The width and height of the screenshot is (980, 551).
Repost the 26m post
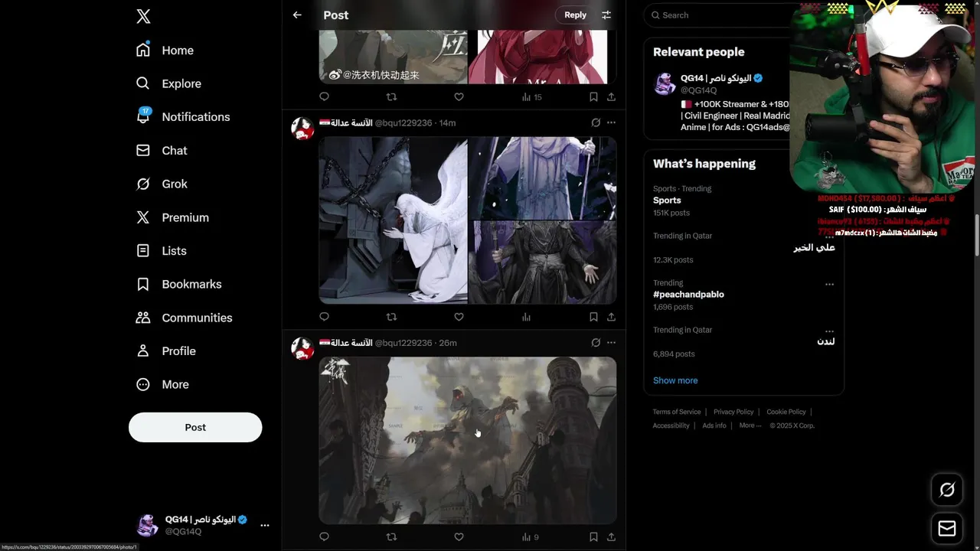point(391,537)
